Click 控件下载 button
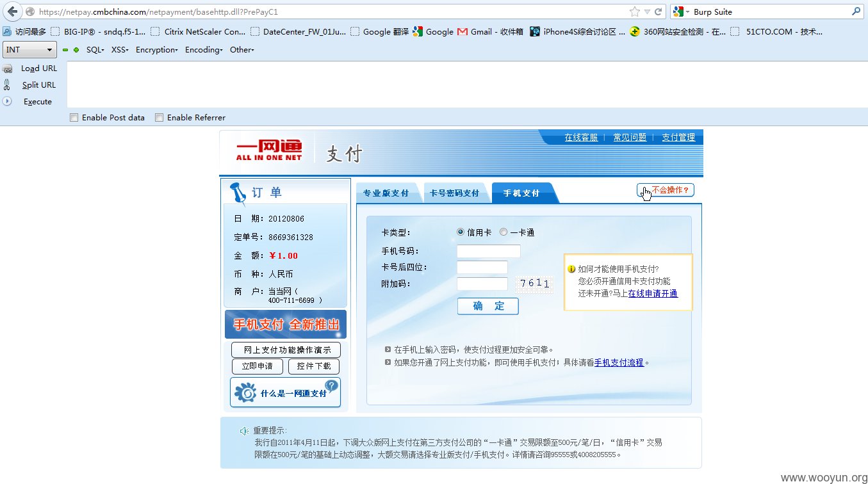The width and height of the screenshot is (868, 484). tap(314, 366)
